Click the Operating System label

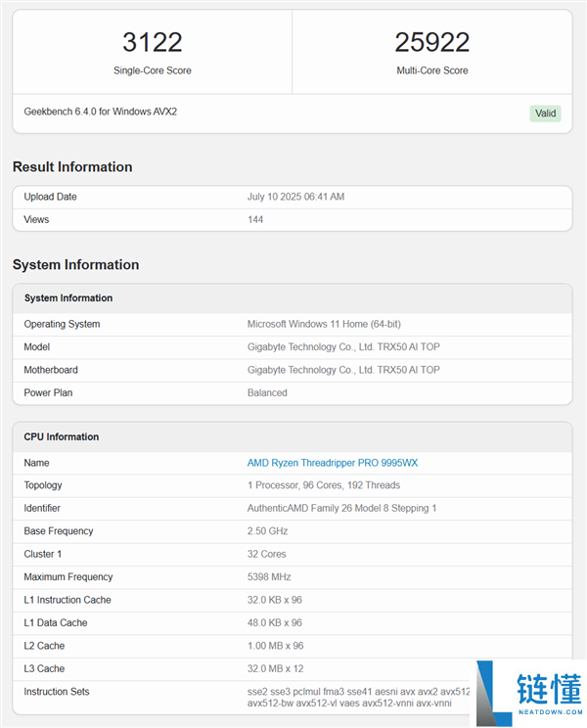62,324
